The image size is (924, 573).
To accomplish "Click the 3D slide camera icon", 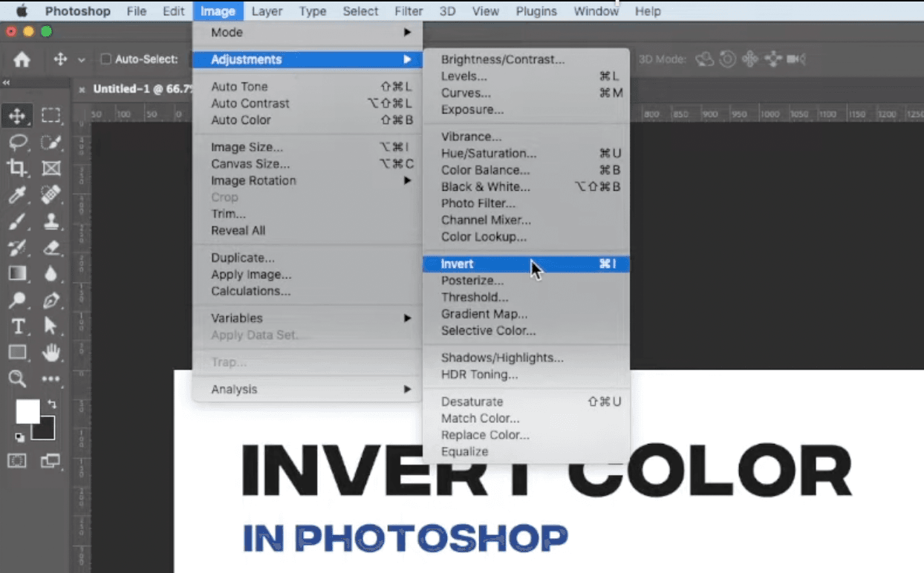I will (x=773, y=59).
